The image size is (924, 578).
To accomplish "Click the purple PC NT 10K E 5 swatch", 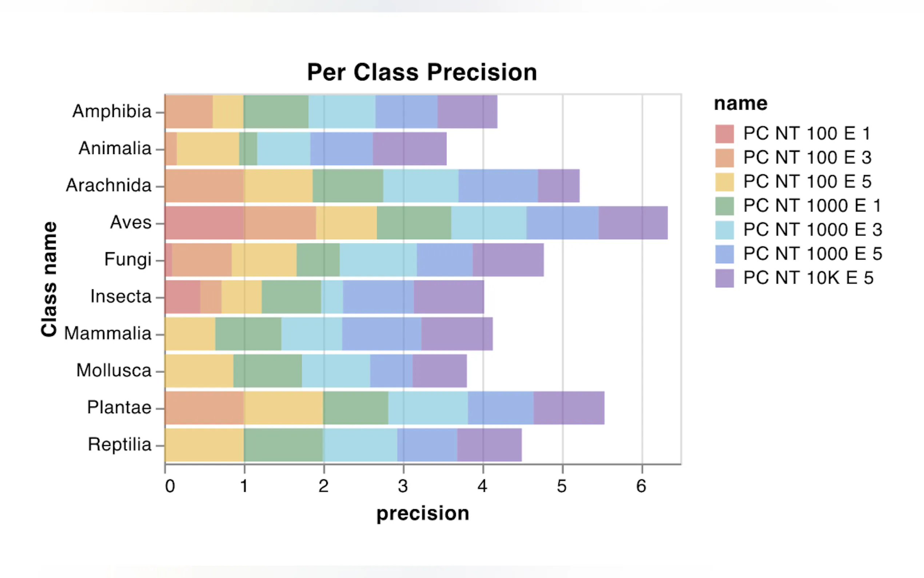I will coord(724,278).
